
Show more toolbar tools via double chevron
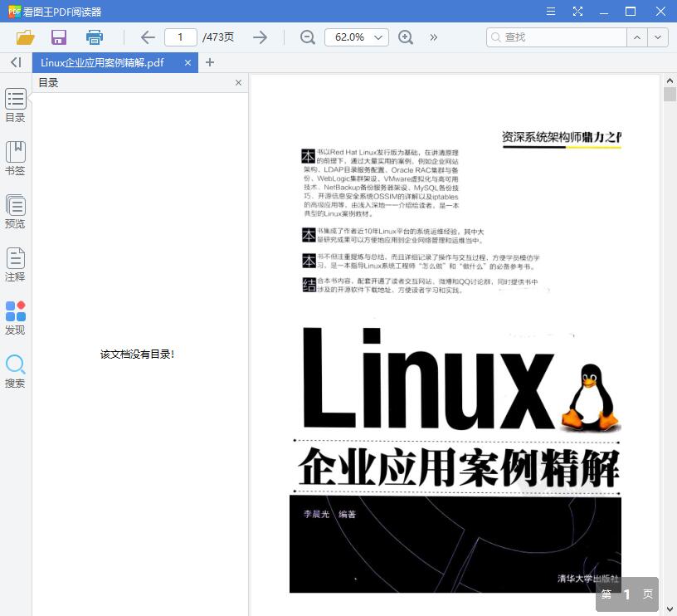[x=433, y=37]
